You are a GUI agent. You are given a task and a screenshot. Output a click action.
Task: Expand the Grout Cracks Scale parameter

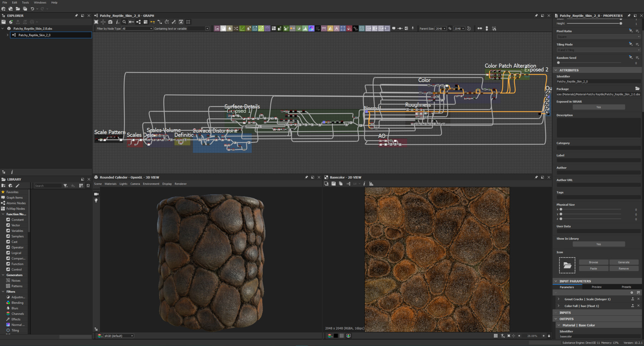pos(559,299)
